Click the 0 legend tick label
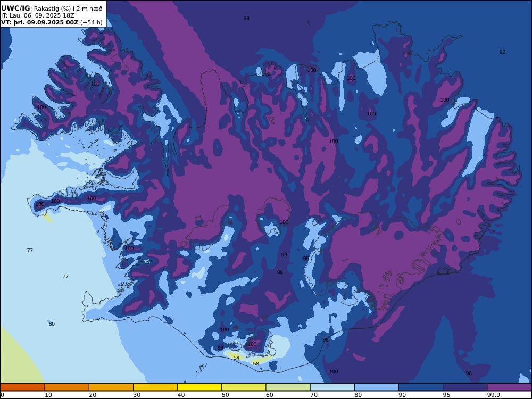 pos(2,395)
